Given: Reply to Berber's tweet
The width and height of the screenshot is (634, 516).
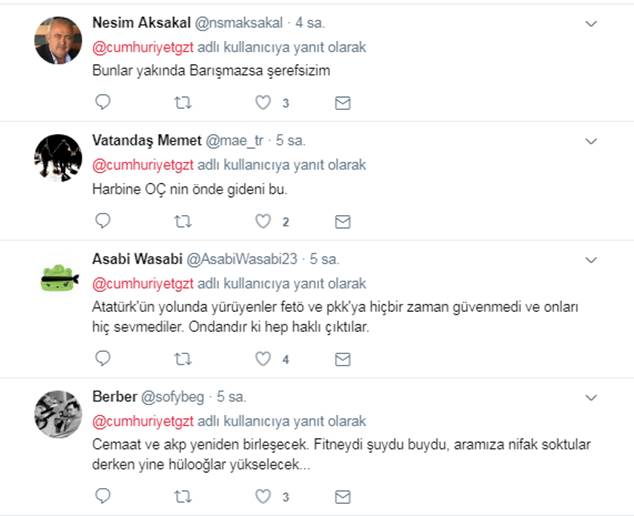Looking at the screenshot, I should (103, 496).
